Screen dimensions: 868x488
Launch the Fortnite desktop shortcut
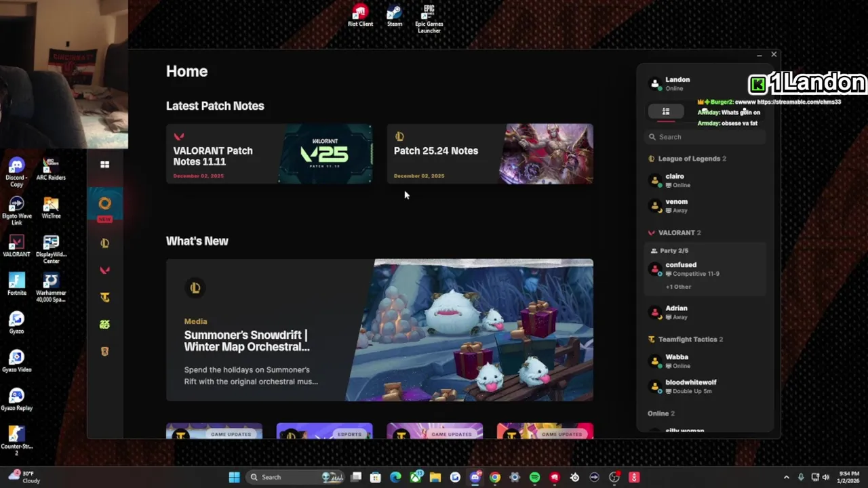(x=16, y=285)
